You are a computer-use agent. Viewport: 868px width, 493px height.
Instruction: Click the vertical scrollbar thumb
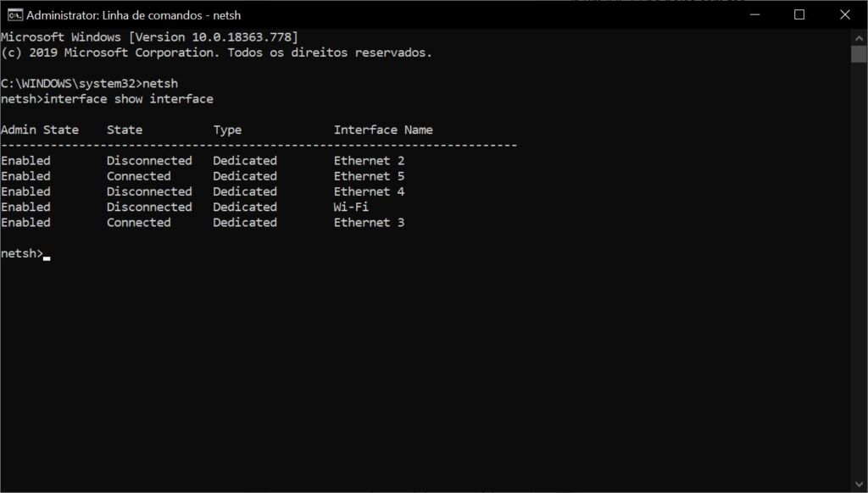point(859,54)
